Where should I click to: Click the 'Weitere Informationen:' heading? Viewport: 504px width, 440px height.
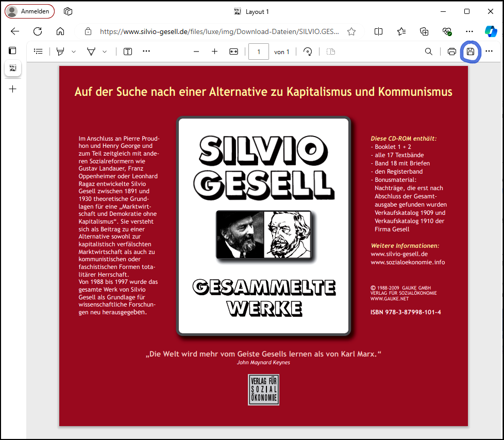tap(405, 246)
